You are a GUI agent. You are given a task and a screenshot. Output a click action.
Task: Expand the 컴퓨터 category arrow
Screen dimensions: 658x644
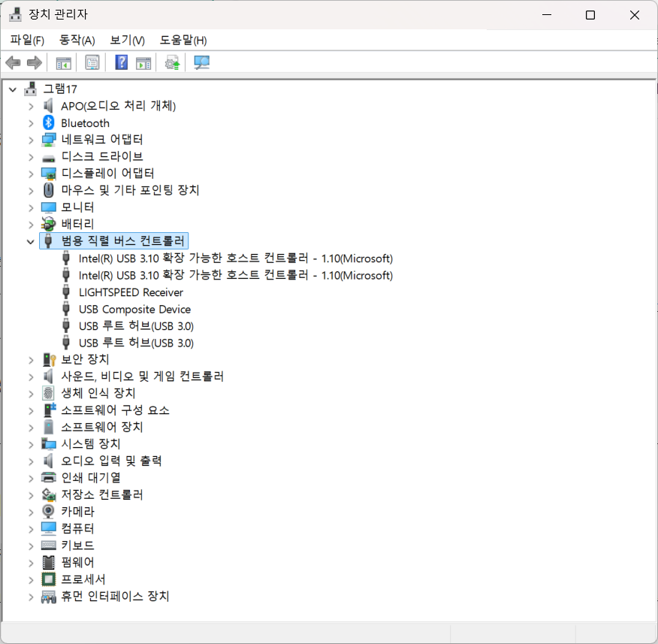coord(31,529)
